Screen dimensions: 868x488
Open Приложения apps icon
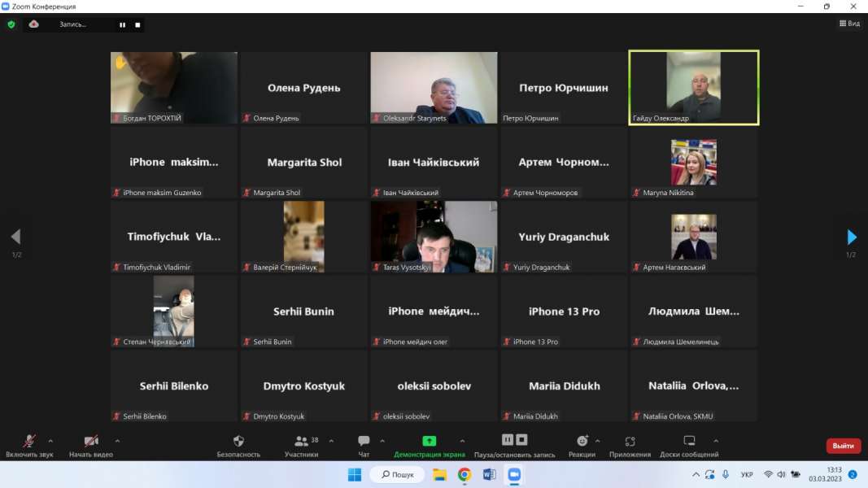click(630, 442)
